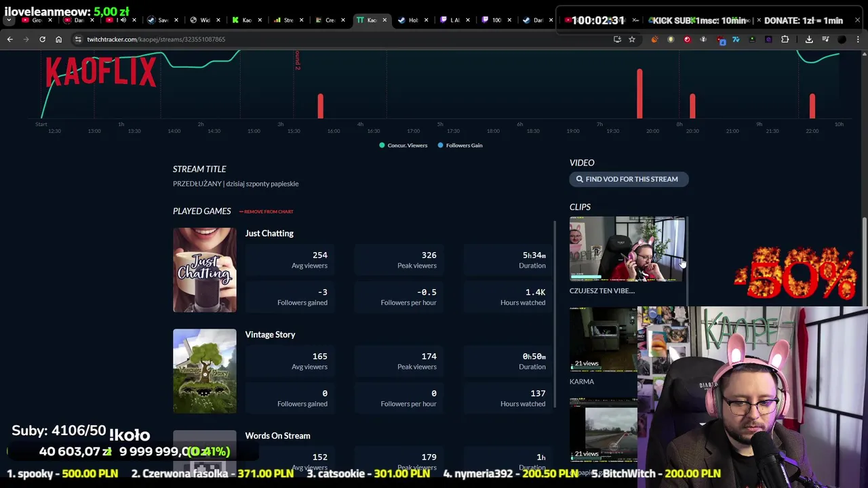This screenshot has height=488, width=868.
Task: Switch to the Wiki browser tab
Action: pyautogui.click(x=205, y=20)
